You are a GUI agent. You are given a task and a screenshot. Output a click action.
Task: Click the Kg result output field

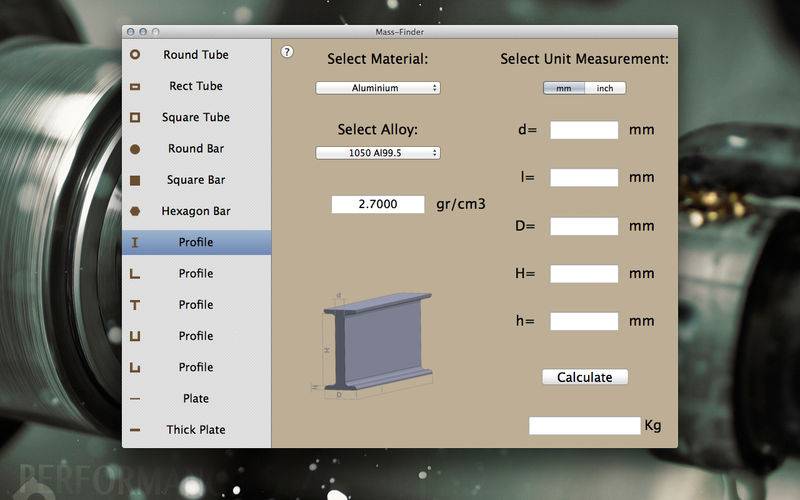coord(585,426)
